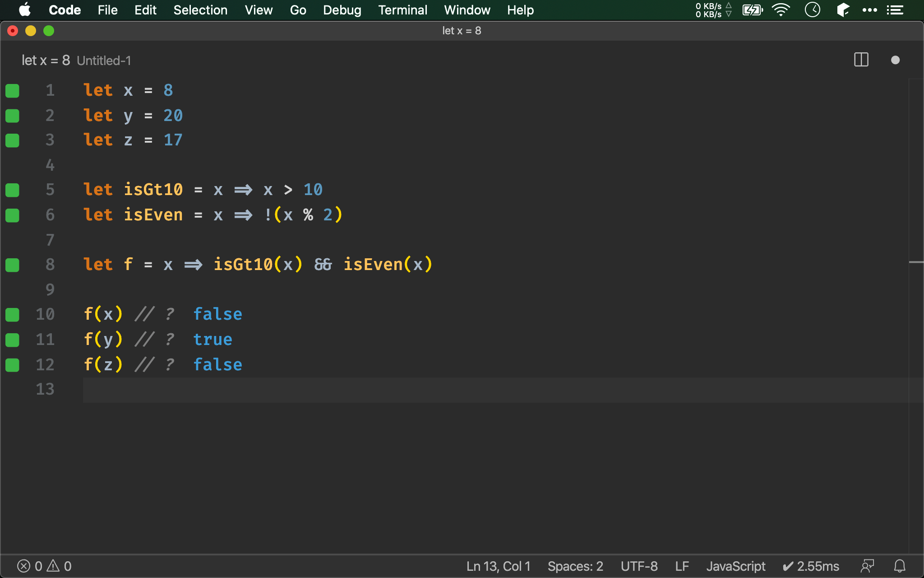
Task: Change indentation via 'Spaces: 2'
Action: pyautogui.click(x=575, y=566)
